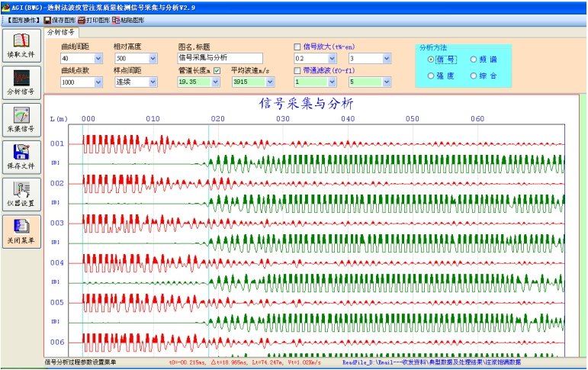Viewport: 588px width, 370px height.
Task: Select the 综合 comprehensive radio button
Action: click(474, 76)
